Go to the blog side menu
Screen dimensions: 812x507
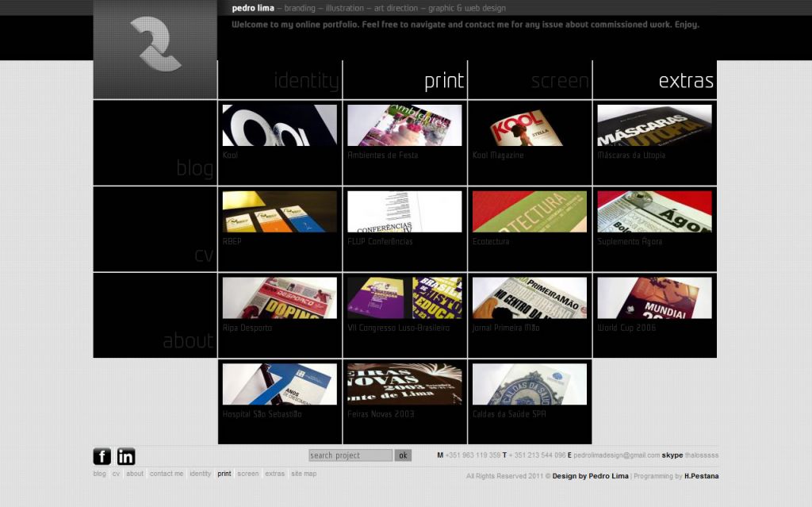click(194, 168)
